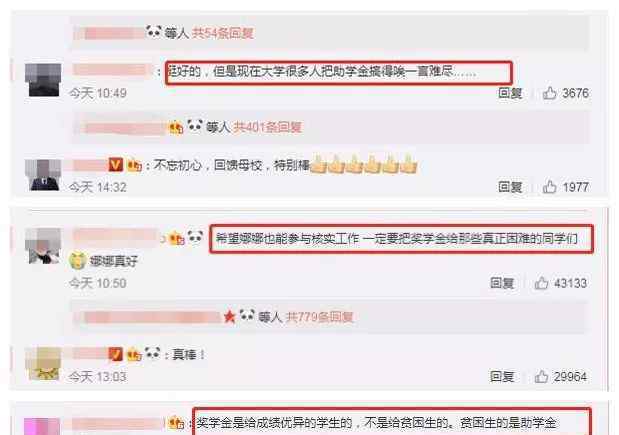Click pink avatar of the bottom commenter
The width and height of the screenshot is (619, 435).
[x=42, y=427]
